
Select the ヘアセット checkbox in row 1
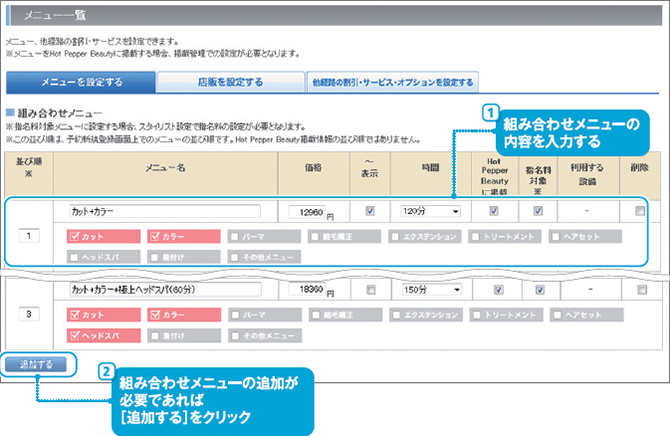[557, 237]
